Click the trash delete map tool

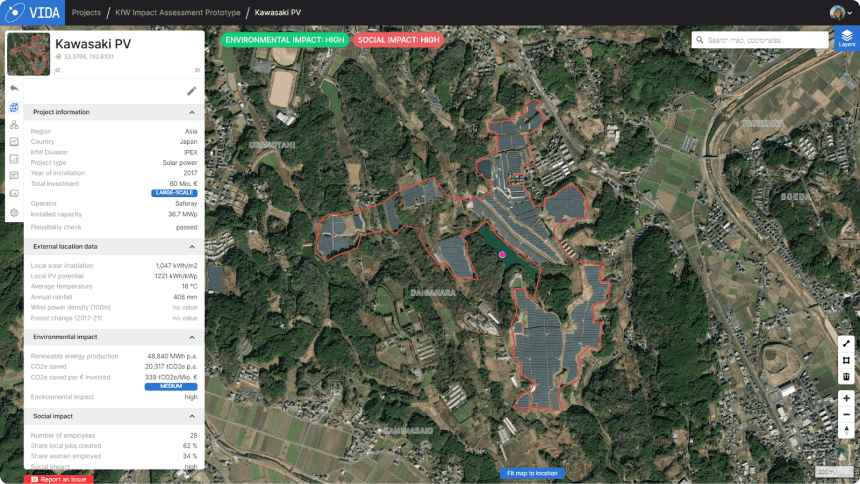(846, 377)
